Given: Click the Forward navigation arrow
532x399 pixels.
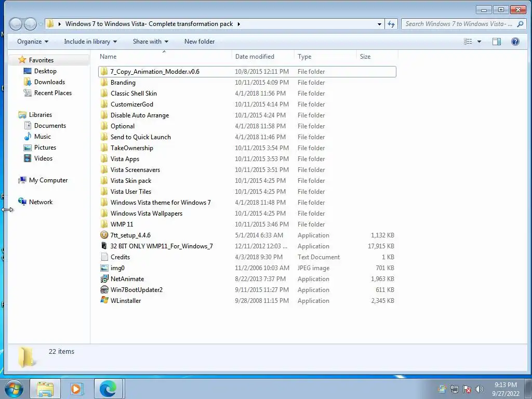Looking at the screenshot, I should pyautogui.click(x=30, y=24).
